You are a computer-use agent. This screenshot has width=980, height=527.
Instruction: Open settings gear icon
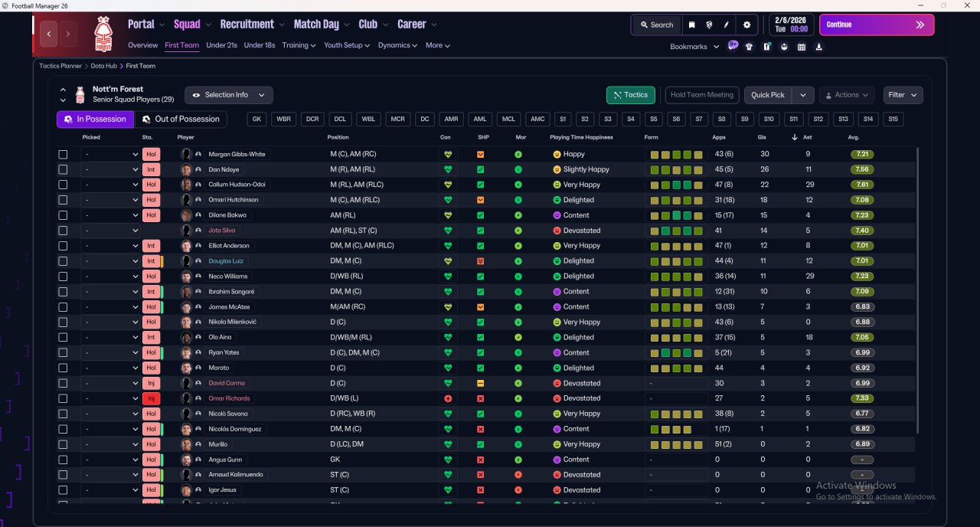pos(747,25)
